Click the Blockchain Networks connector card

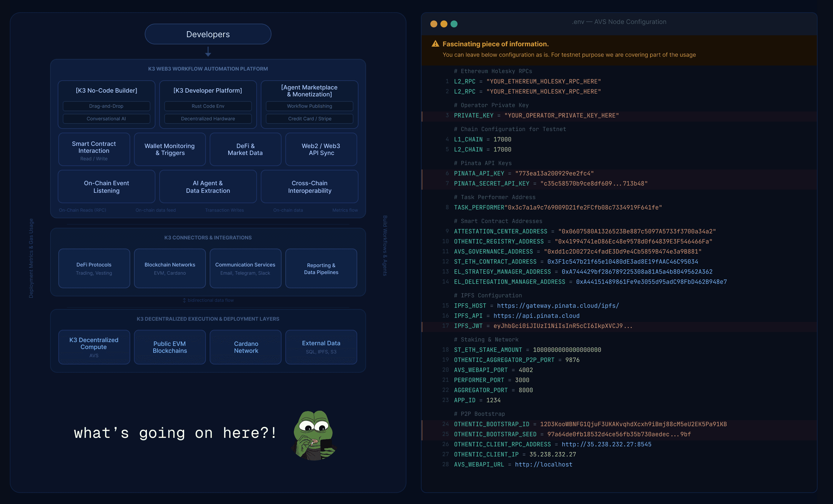tap(170, 269)
